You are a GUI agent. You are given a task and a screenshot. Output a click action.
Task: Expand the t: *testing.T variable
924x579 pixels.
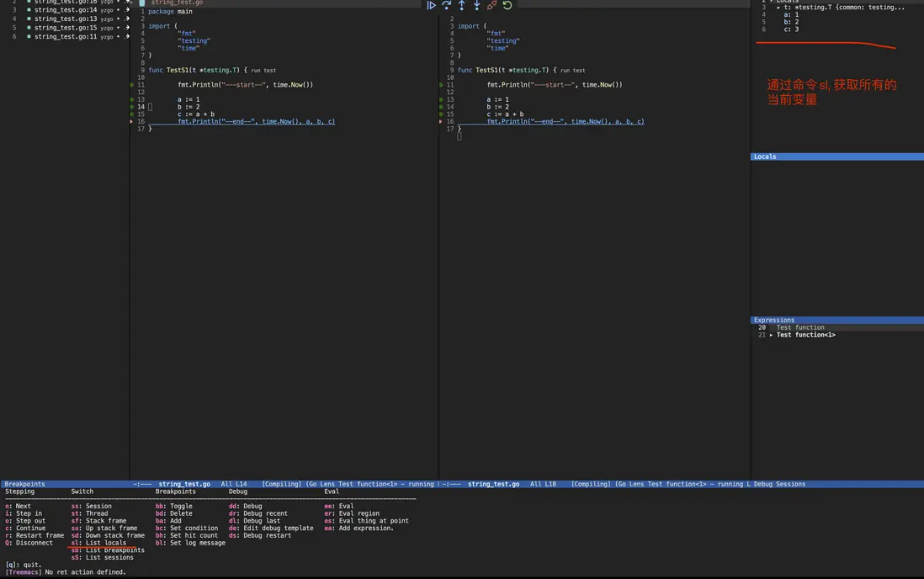(x=778, y=8)
